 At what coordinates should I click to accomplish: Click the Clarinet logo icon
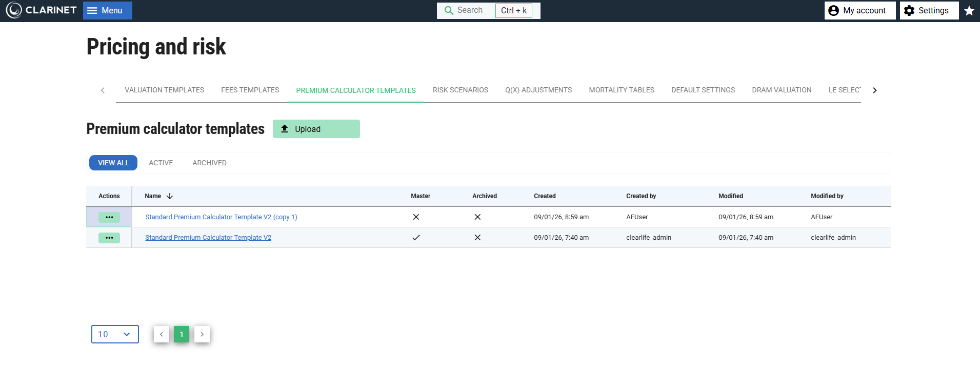14,10
